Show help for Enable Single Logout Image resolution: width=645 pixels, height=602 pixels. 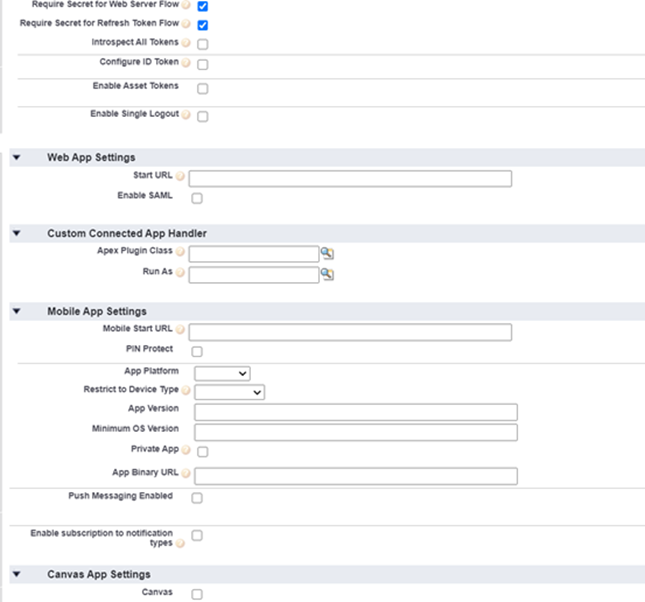pos(186,115)
